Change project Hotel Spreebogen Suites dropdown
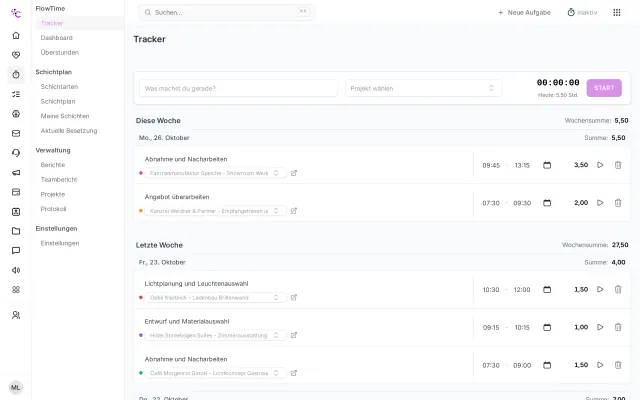This screenshot has width=640, height=400. 215,336
